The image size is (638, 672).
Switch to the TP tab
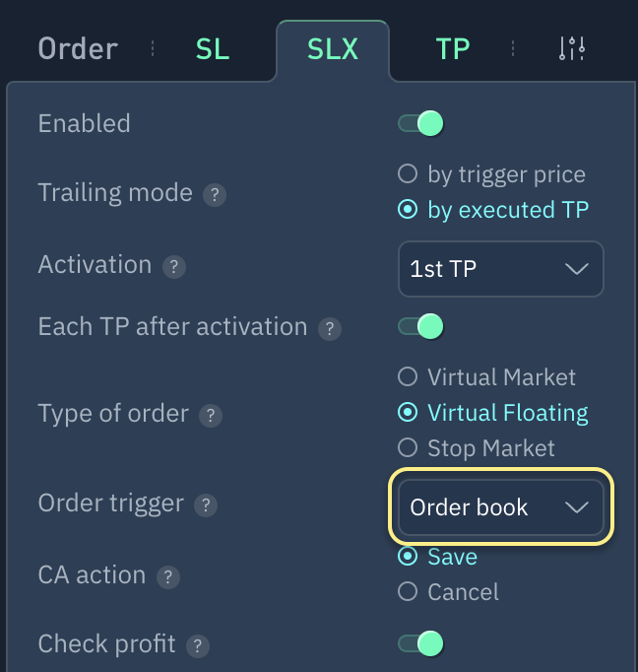[x=453, y=48]
